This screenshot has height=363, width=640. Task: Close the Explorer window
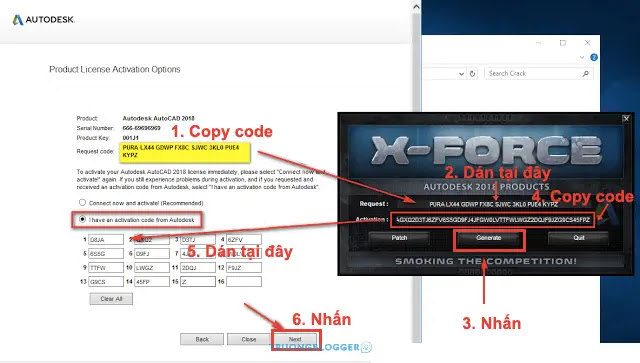point(587,42)
